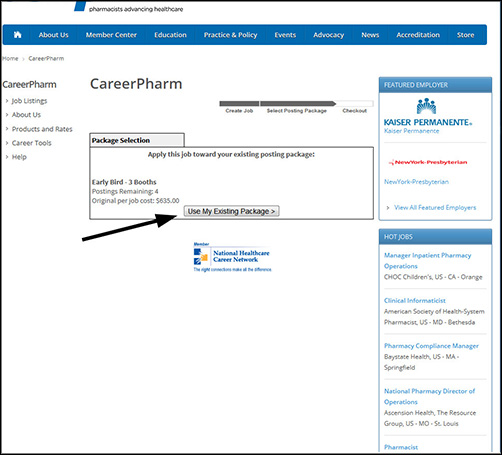
Task: Open the Advocacy menu item
Action: point(328,35)
